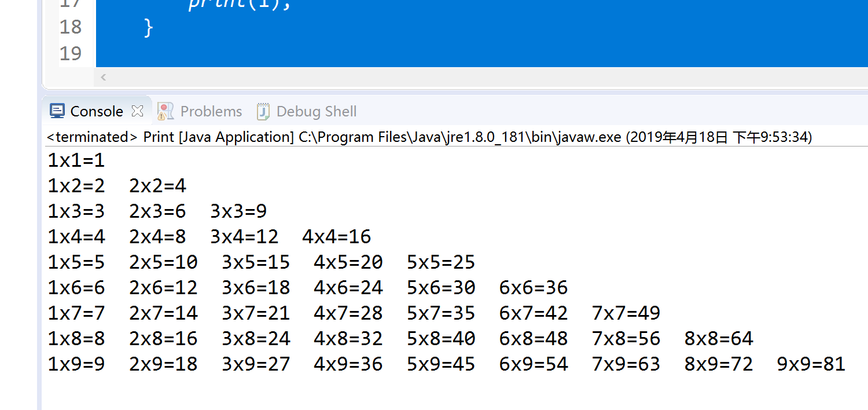Click console output 3x6=18
This screenshot has height=410, width=868.
click(256, 288)
